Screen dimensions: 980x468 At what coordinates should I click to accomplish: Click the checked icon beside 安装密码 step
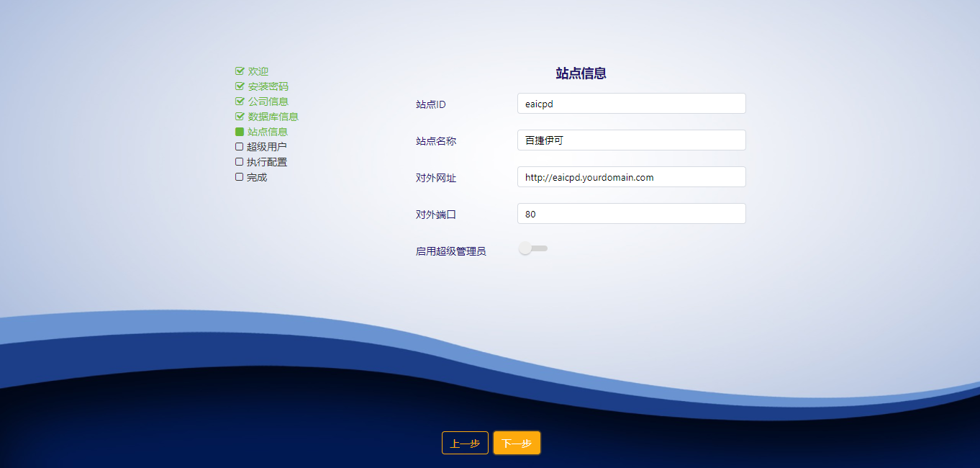click(x=240, y=86)
